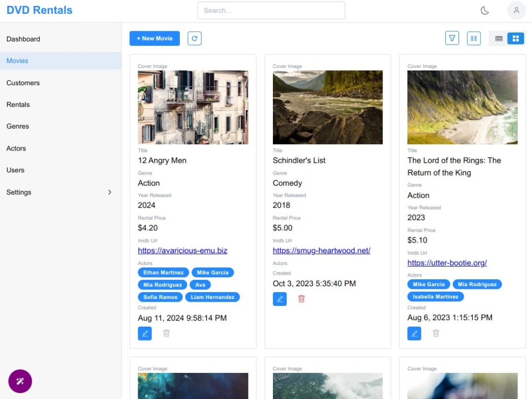Image resolution: width=532 pixels, height=399 pixels.
Task: Click the Ethan Martinez actor tag
Action: pyautogui.click(x=163, y=272)
